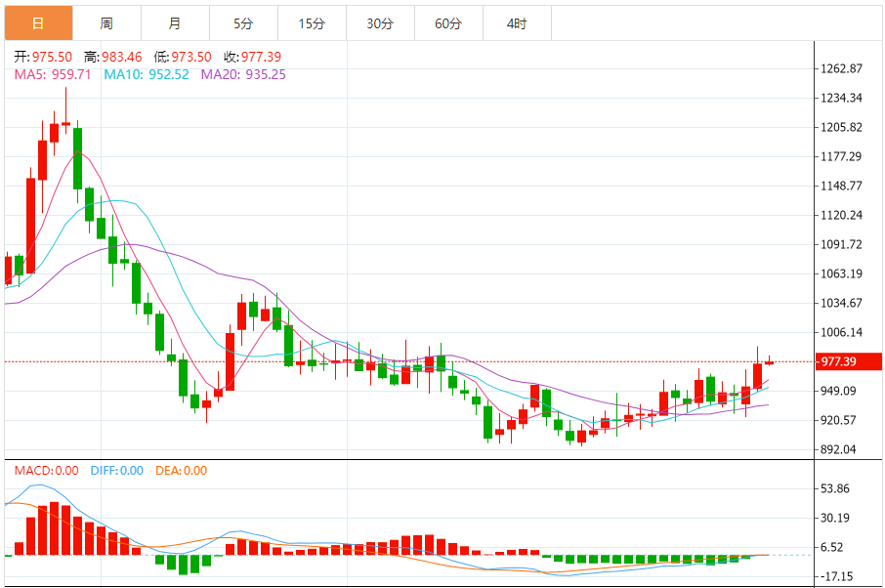This screenshot has width=885, height=588.
Task: Click the MA5: 959.71 indicator label
Action: [x=53, y=74]
